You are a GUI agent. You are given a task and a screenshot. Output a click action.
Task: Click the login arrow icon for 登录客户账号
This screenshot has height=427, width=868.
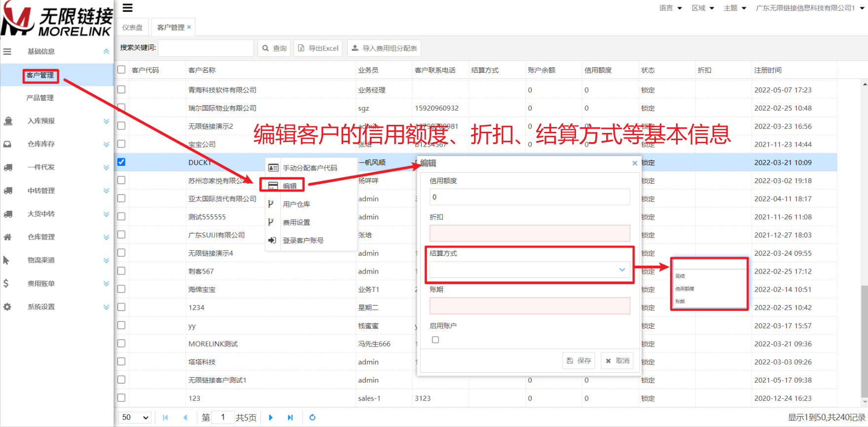(x=272, y=240)
